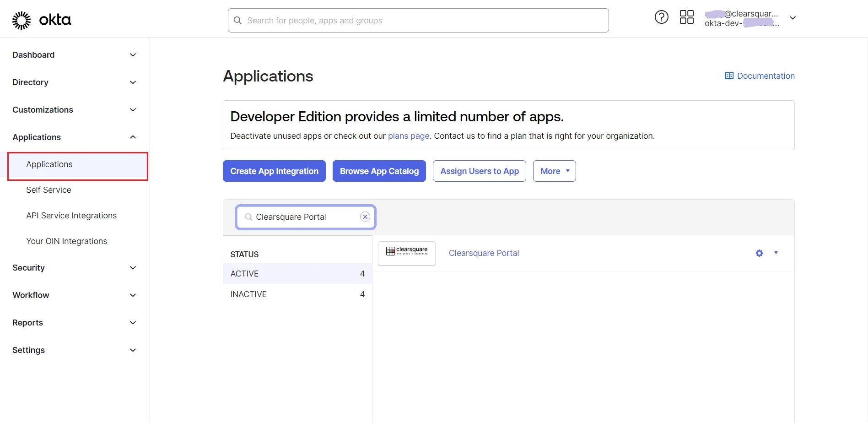Click the Okta logo
The height and width of the screenshot is (423, 868).
[42, 20]
